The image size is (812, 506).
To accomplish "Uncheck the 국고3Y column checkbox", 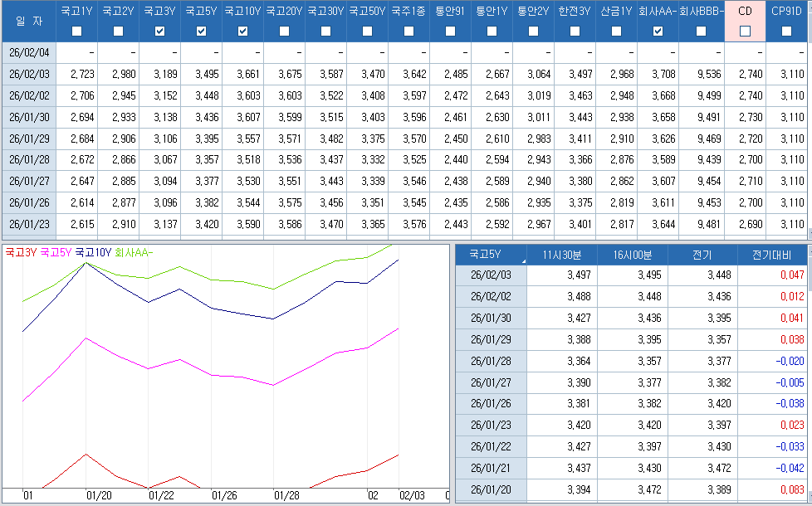I will [159, 32].
